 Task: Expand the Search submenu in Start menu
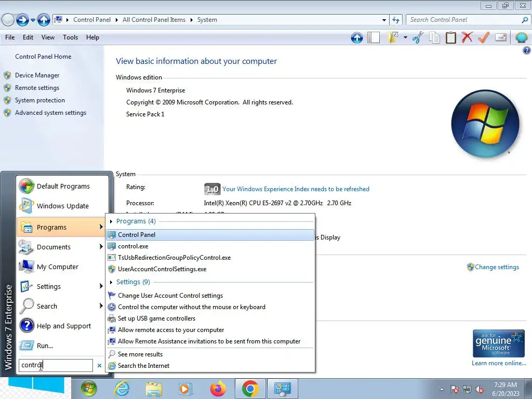point(101,305)
